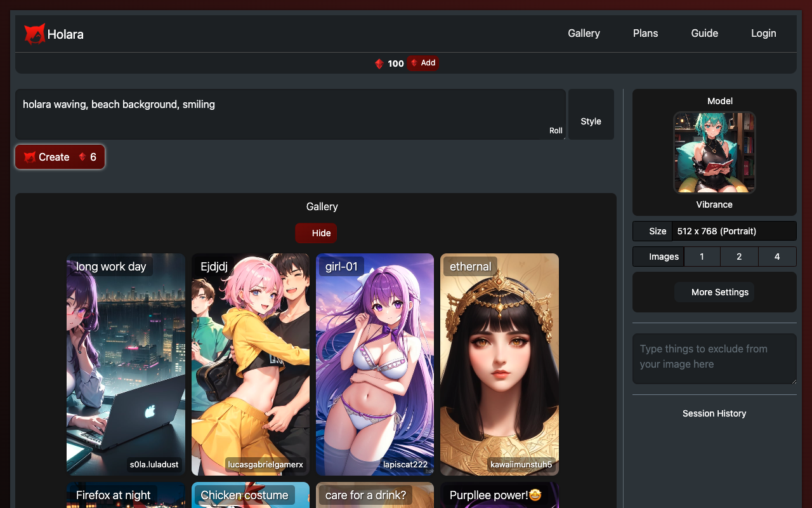Viewport: 812px width, 508px height.
Task: Focus the exclude things text box
Action: click(714, 359)
